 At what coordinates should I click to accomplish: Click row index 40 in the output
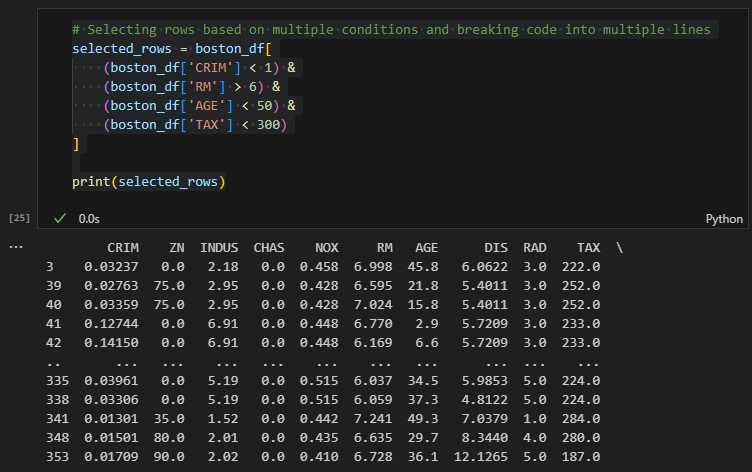(54, 305)
